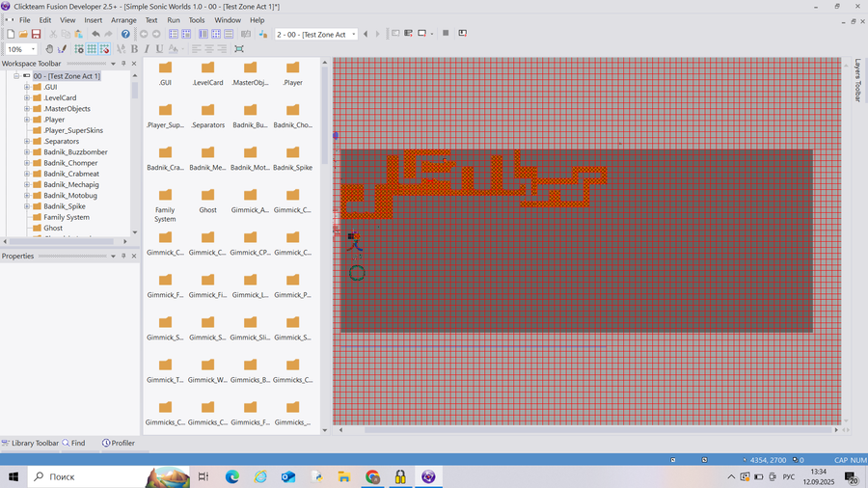The width and height of the screenshot is (868, 488).
Task: Pin the Properties panel
Action: 123,257
